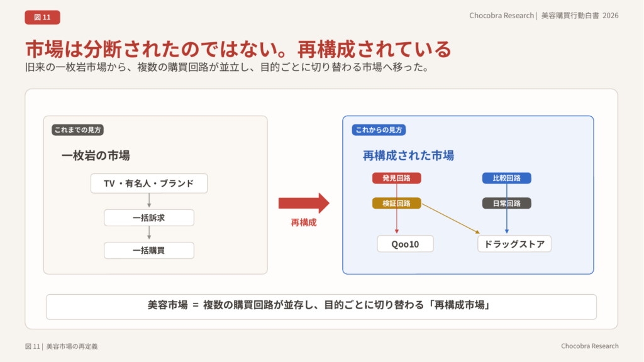Select the yellow 検証回路 label
644x362 pixels.
396,203
